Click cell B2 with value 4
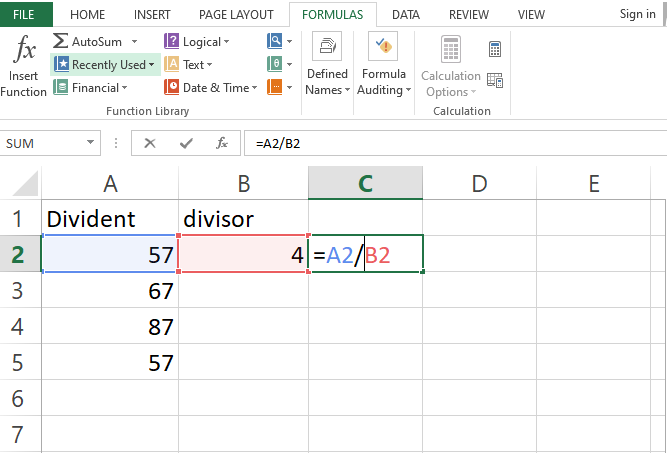This screenshot has height=453, width=667. [243, 254]
